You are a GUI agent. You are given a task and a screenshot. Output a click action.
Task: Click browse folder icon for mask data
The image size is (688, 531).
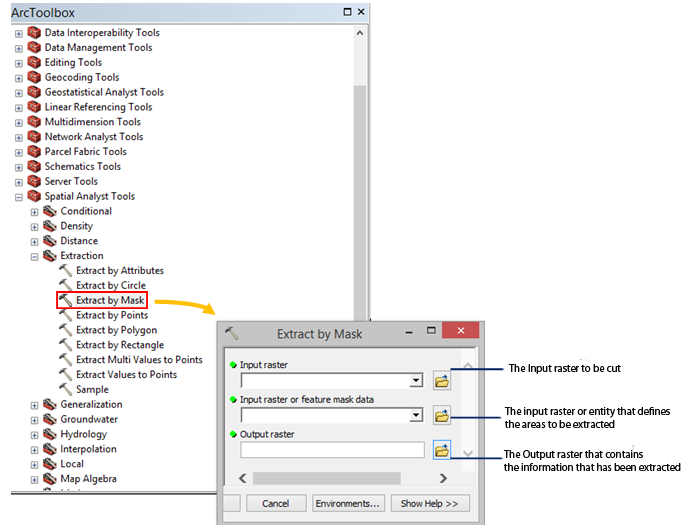[x=442, y=415]
